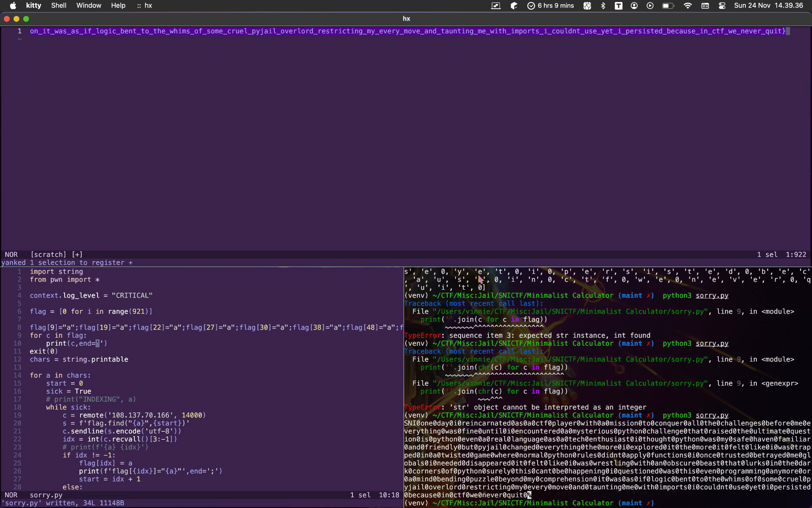Click the play circle menu bar icon
The height and width of the screenshot is (508, 812).
650,6
